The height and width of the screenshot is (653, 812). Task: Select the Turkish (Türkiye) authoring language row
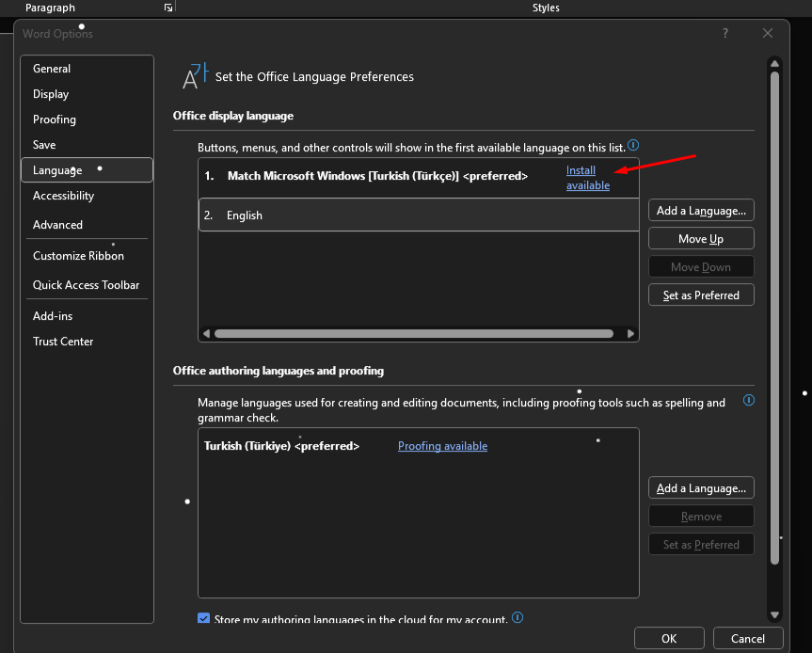(419, 446)
